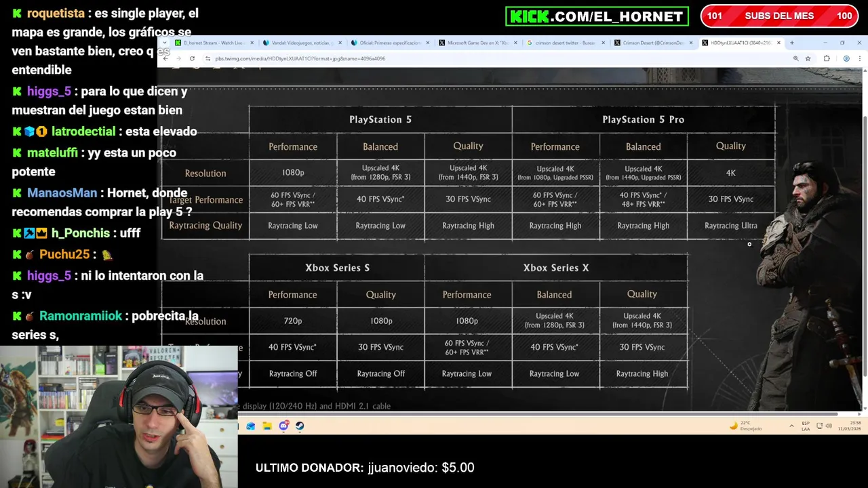Open the ESP LAA language switcher
The image size is (868, 488).
pos(806,426)
